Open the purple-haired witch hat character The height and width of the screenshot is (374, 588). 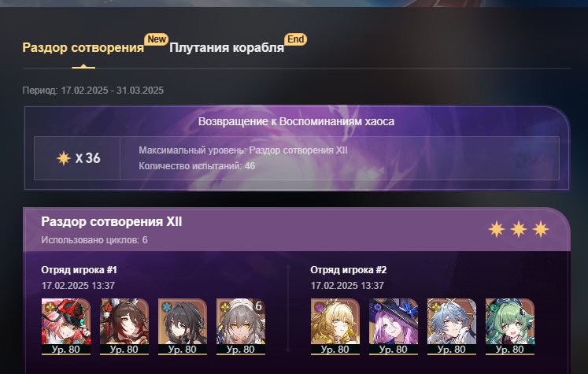(x=394, y=326)
